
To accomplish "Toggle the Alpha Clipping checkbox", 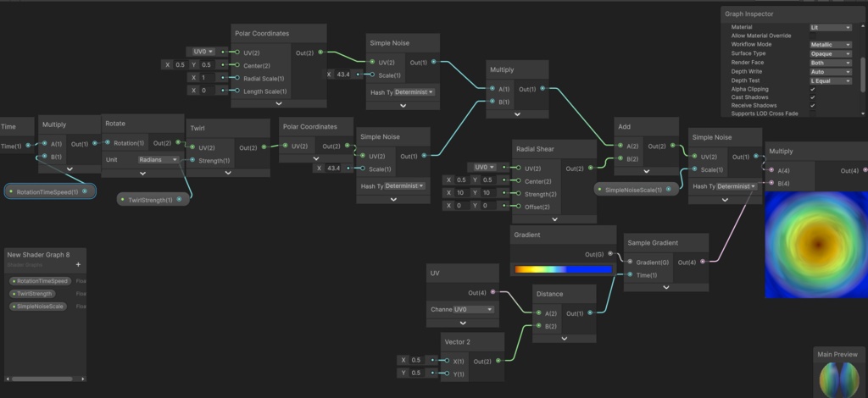I will (813, 89).
